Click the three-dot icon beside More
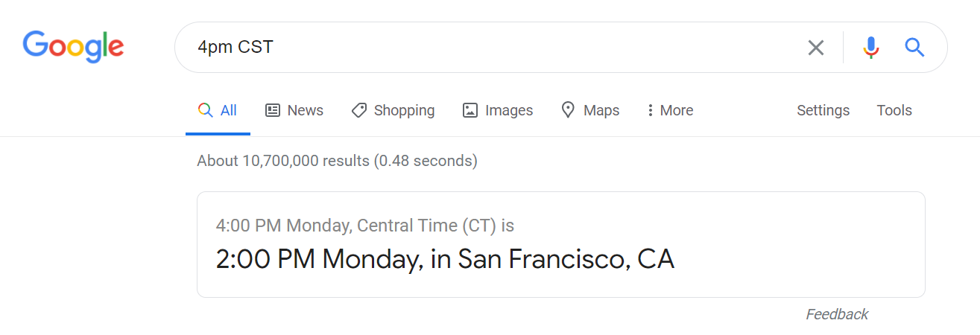 click(x=650, y=110)
